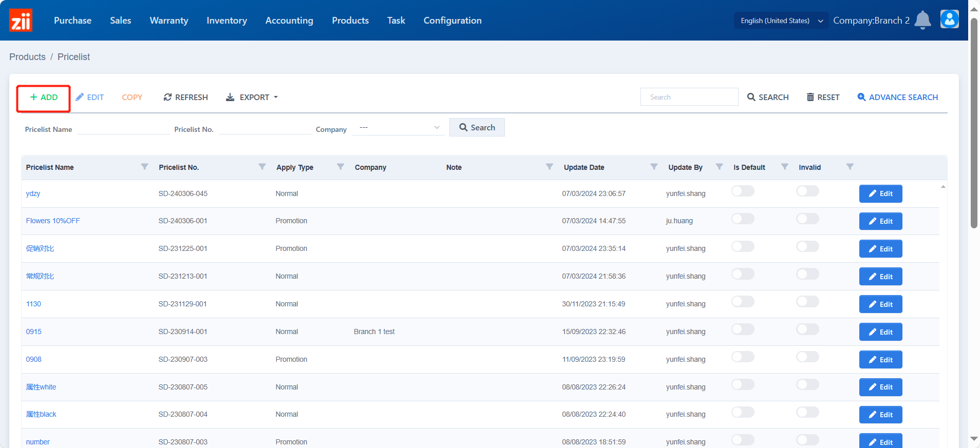Toggle Invalid for 0915

(x=807, y=329)
